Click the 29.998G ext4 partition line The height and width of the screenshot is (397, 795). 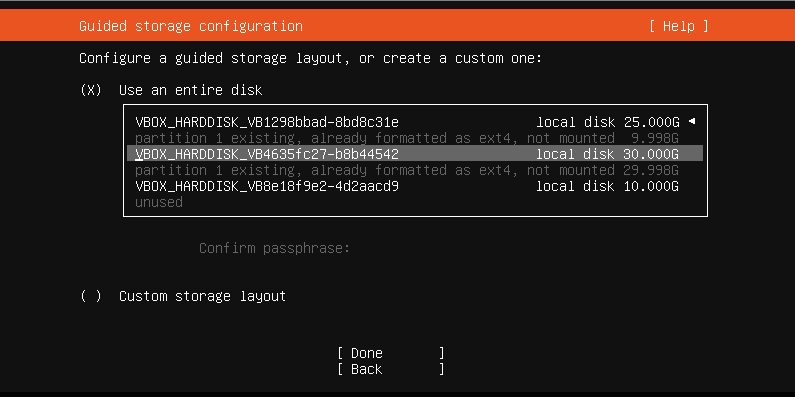pos(407,170)
